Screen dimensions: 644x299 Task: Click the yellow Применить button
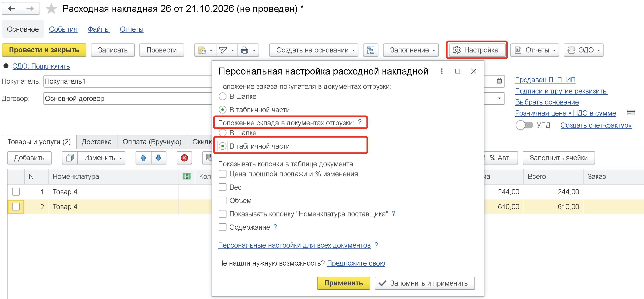(343, 283)
